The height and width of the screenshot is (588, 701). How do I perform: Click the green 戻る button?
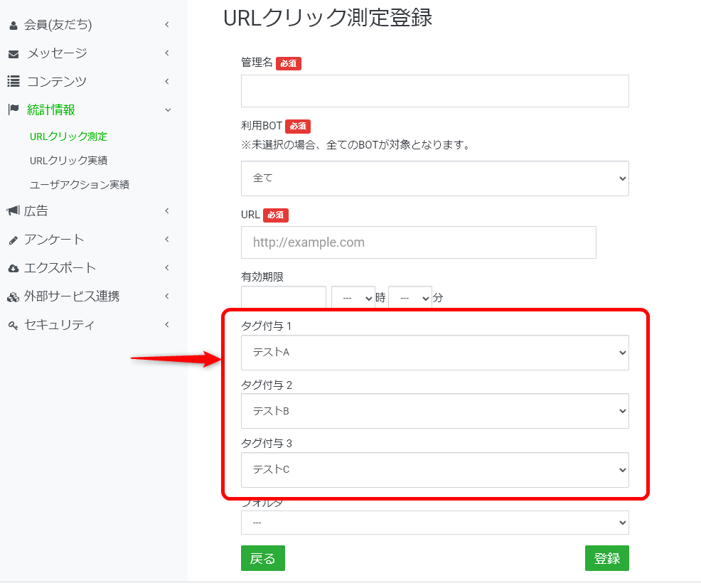tap(262, 559)
